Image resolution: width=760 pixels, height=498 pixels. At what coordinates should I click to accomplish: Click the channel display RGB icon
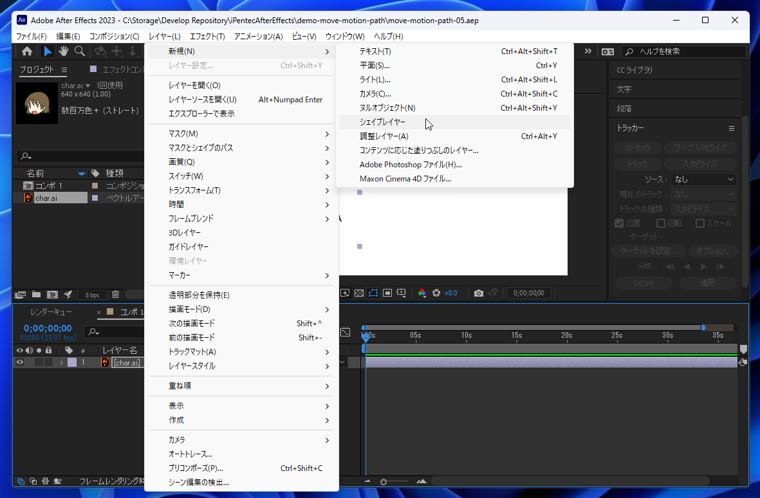click(x=421, y=294)
